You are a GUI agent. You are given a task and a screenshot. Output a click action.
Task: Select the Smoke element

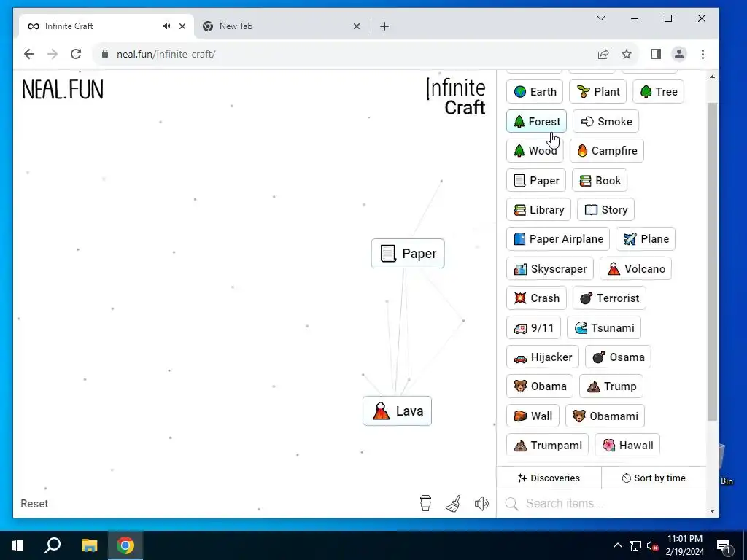pyautogui.click(x=605, y=122)
